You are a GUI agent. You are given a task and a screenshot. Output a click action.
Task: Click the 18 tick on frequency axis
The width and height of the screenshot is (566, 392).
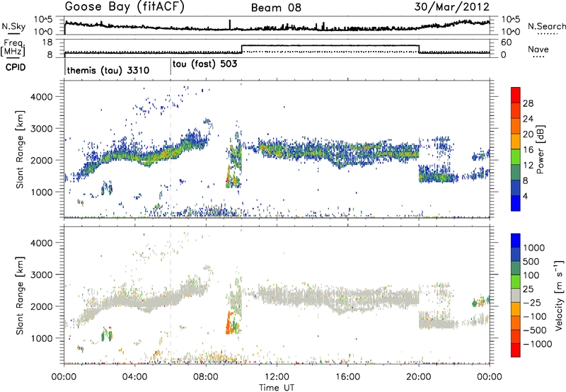tap(47, 42)
